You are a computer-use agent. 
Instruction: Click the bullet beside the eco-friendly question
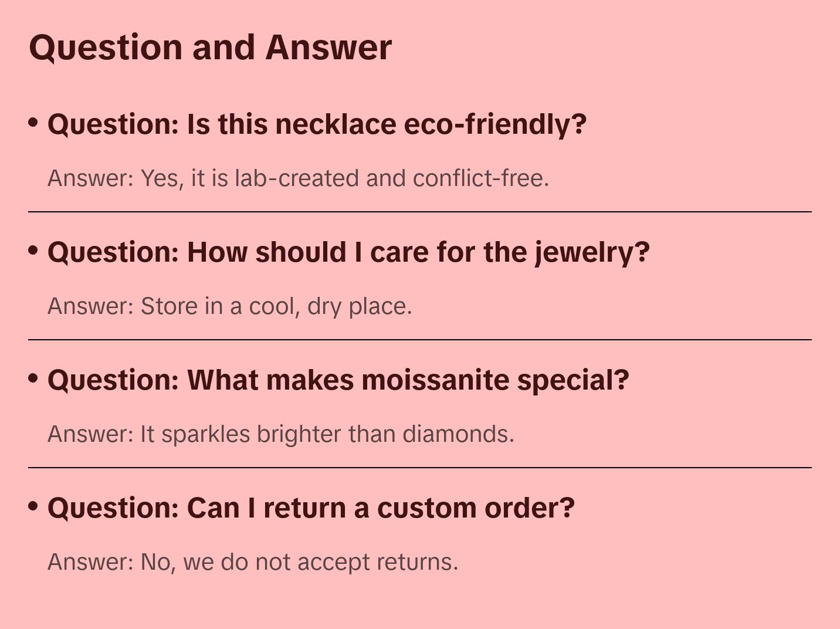pos(33,123)
